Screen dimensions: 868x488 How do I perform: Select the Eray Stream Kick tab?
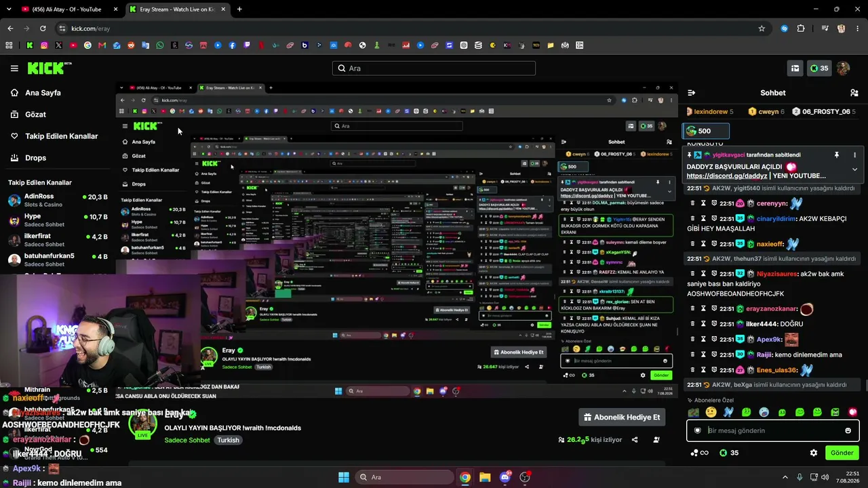(x=178, y=9)
